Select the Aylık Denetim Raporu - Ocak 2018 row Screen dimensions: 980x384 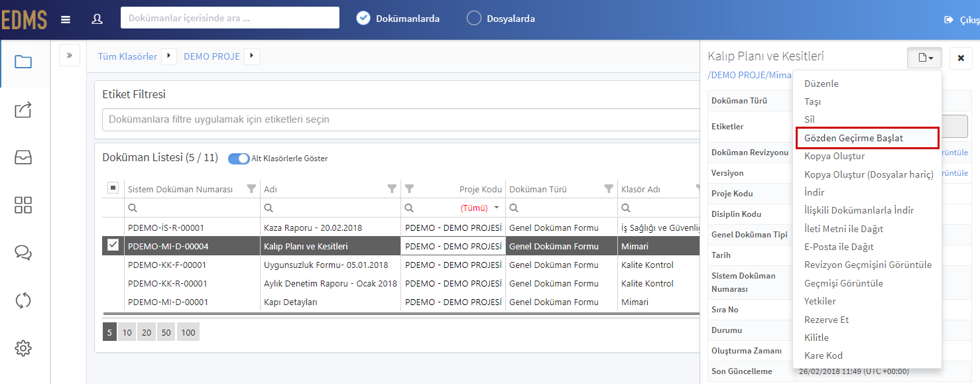click(x=401, y=283)
